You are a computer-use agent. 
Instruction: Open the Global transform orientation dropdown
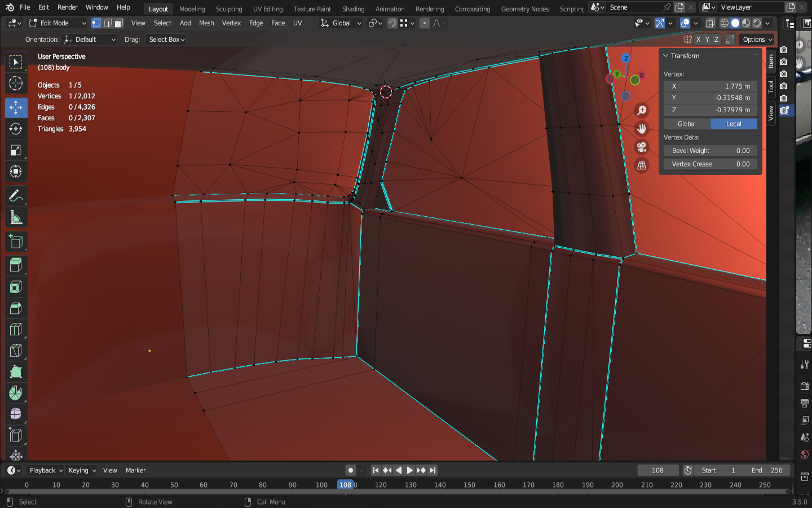pyautogui.click(x=341, y=23)
